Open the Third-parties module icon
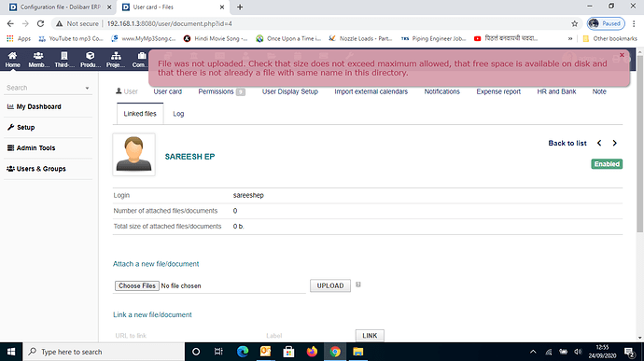The image size is (644, 361). pos(64,60)
